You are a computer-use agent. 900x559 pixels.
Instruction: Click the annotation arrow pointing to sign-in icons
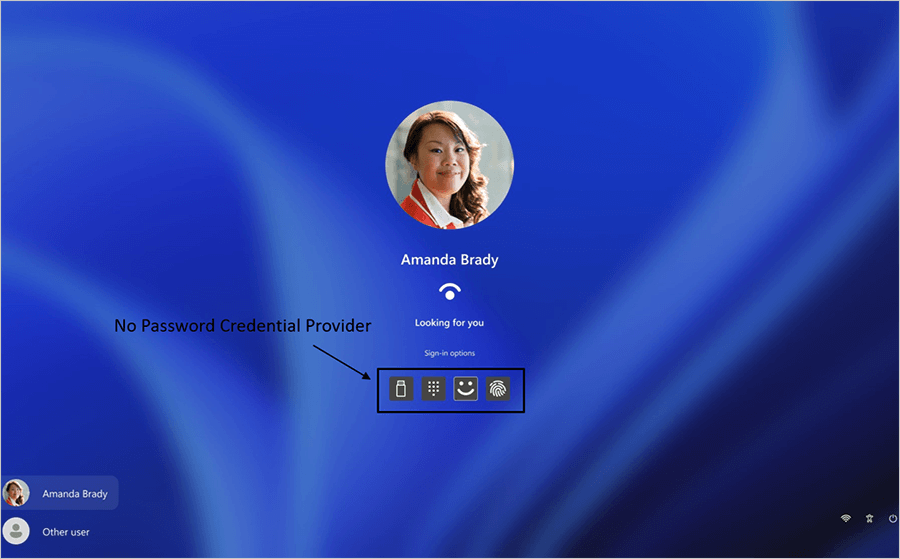(x=342, y=362)
